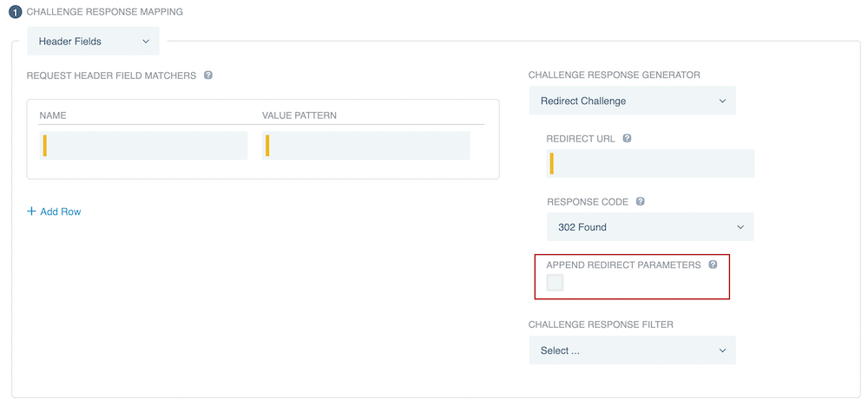Image resolution: width=868 pixels, height=406 pixels.
Task: Open help for Request Header Field Matchers
Action: 208,75
